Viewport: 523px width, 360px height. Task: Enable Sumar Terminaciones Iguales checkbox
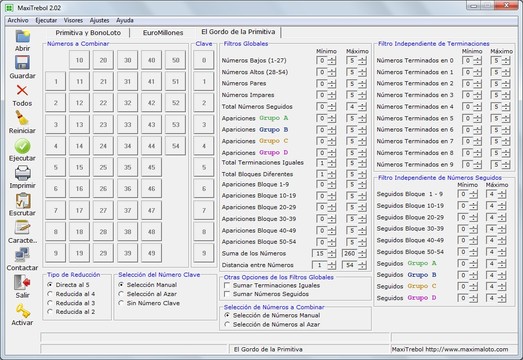[x=227, y=286]
